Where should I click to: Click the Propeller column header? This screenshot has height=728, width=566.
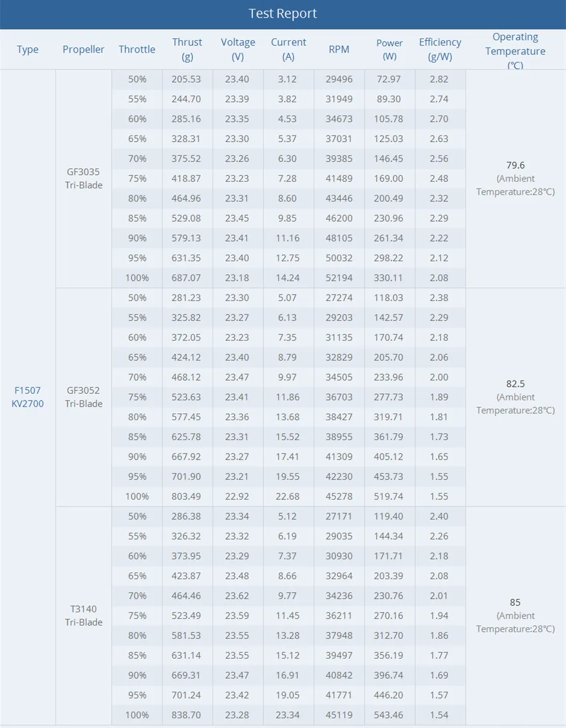pyautogui.click(x=84, y=49)
